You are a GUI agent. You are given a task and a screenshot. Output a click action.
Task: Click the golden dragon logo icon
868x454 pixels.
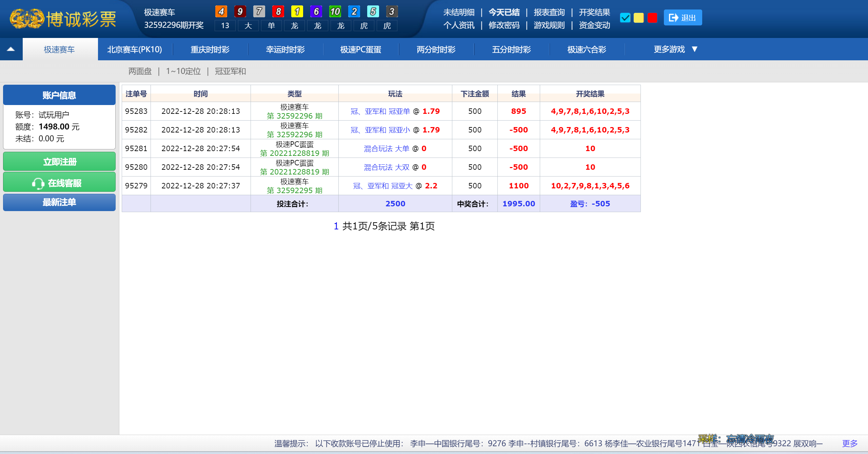tap(27, 19)
